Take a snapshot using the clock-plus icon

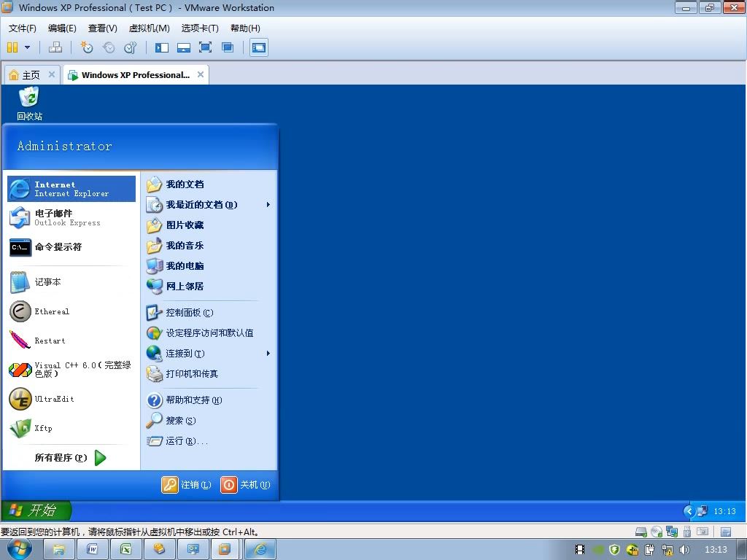pos(86,47)
